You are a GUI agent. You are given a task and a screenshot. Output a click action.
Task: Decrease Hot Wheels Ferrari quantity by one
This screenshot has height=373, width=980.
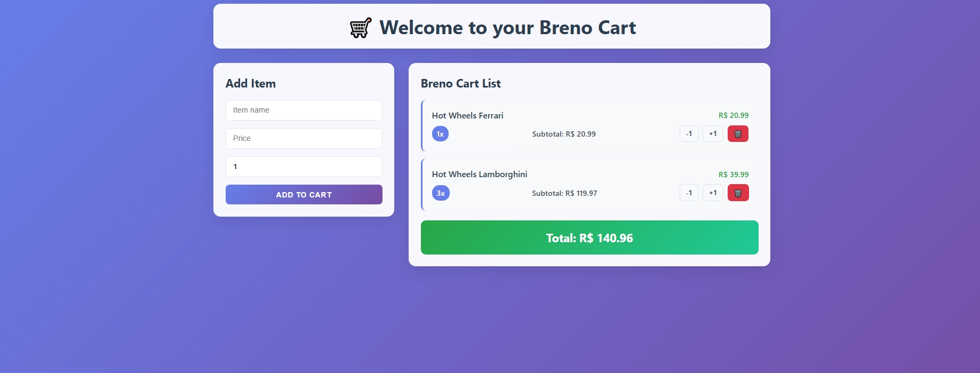[689, 134]
